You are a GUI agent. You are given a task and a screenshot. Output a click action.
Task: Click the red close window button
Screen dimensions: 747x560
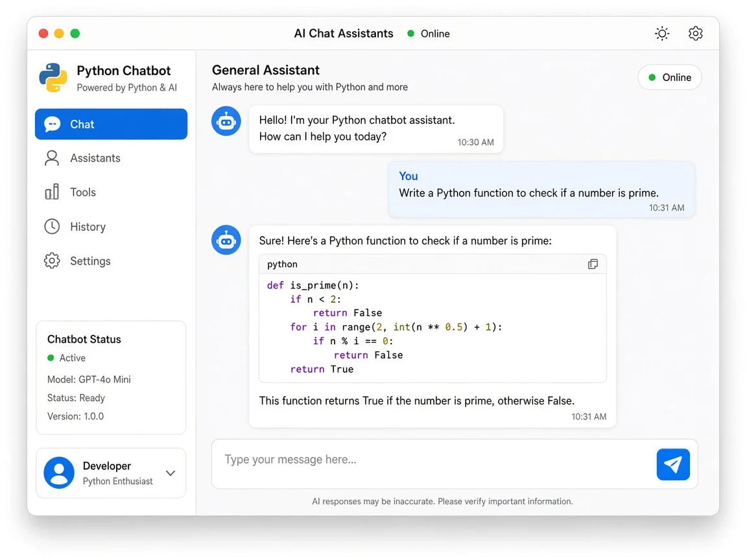tap(43, 33)
